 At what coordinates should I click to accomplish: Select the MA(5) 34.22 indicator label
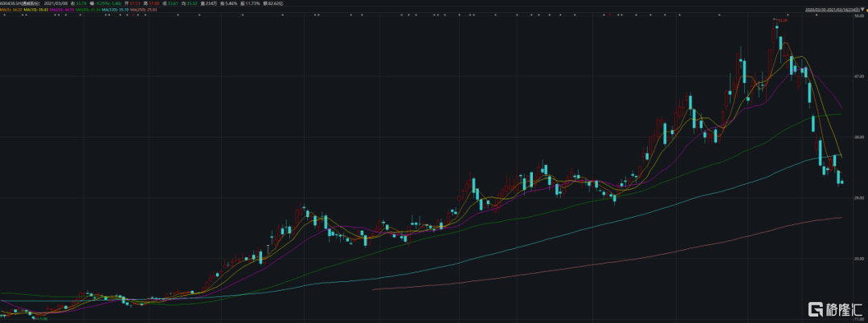11,10
